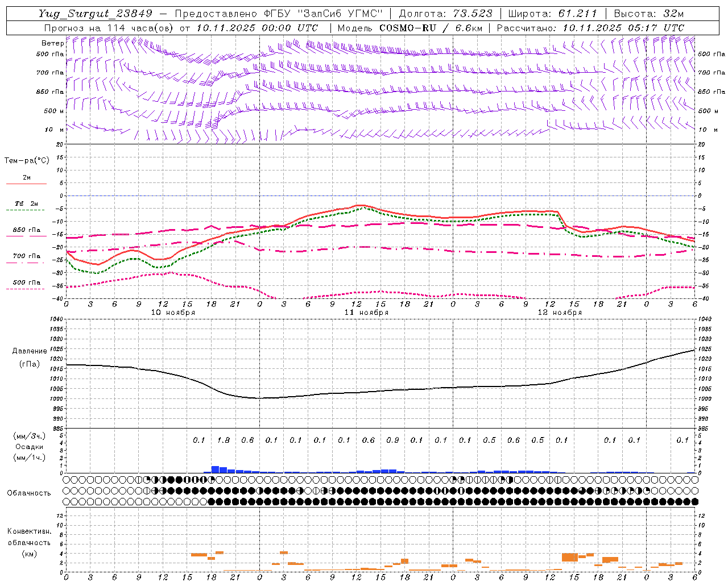Select the "Долгота: 73.523" header value

point(445,14)
